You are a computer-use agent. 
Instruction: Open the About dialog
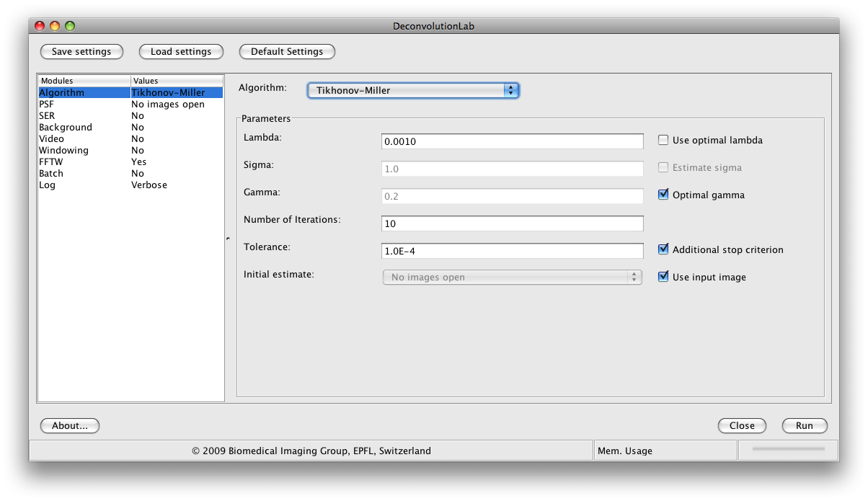[x=70, y=425]
